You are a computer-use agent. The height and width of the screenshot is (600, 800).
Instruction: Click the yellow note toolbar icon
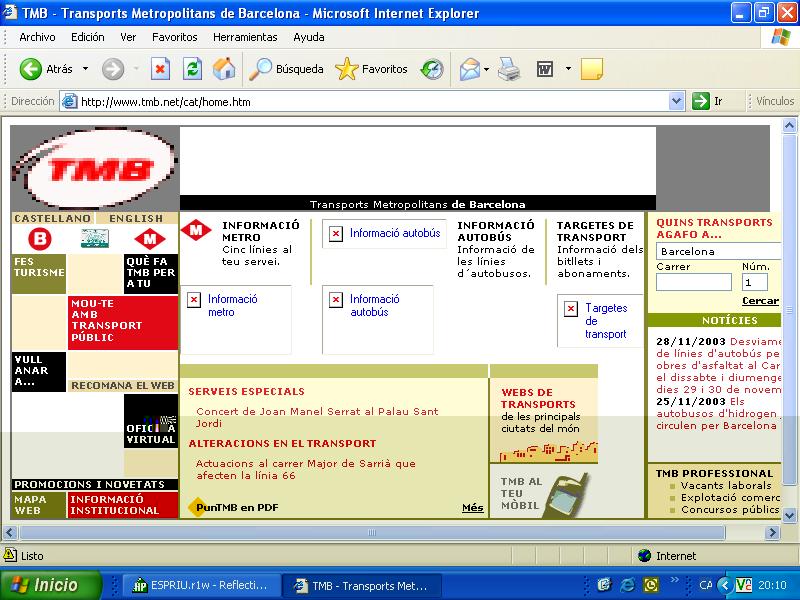click(592, 69)
